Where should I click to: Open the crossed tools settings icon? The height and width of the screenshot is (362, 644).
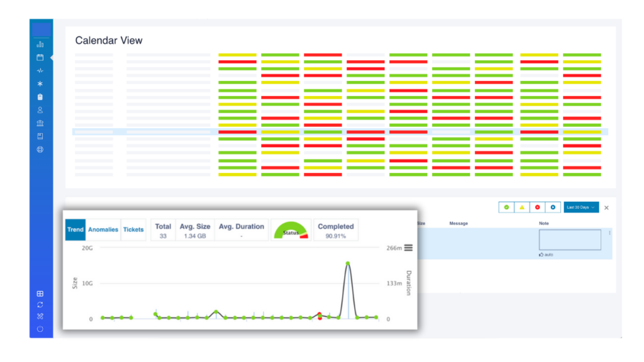(40, 317)
